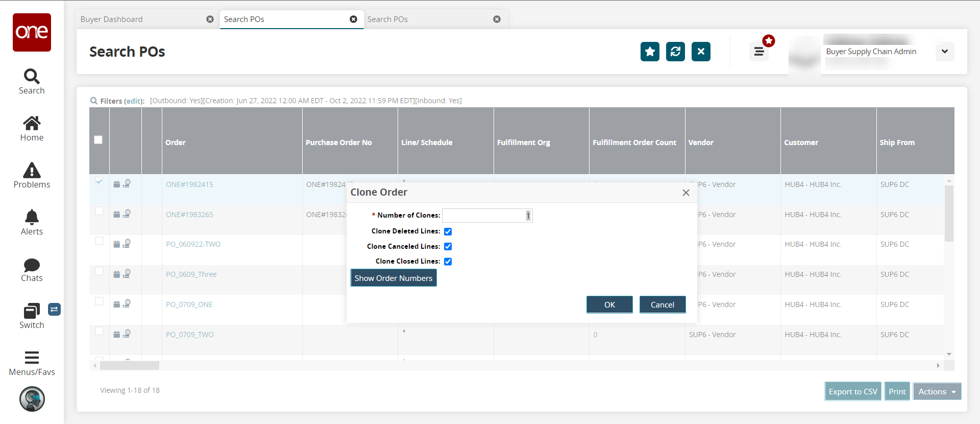
Task: Click calendar icon in PO_060922-TWO row
Action: click(x=117, y=245)
